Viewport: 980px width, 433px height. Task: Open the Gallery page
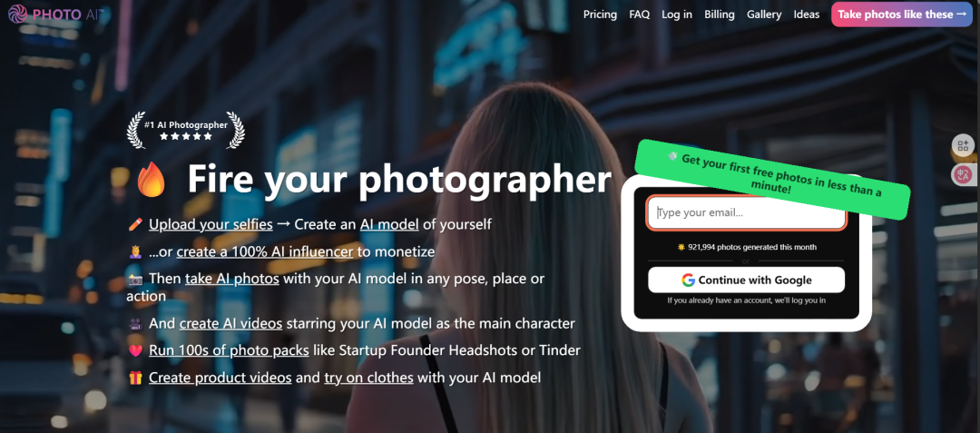click(764, 15)
